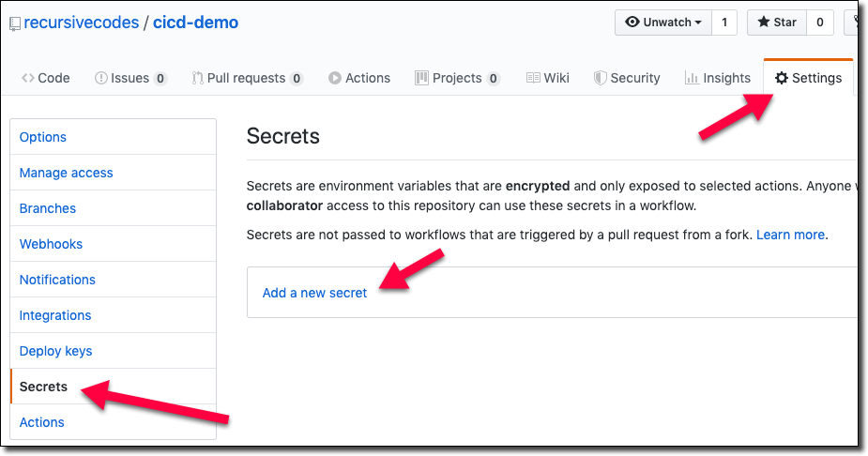Click the repository book icon
Screen dimensions: 868x456
tap(15, 23)
